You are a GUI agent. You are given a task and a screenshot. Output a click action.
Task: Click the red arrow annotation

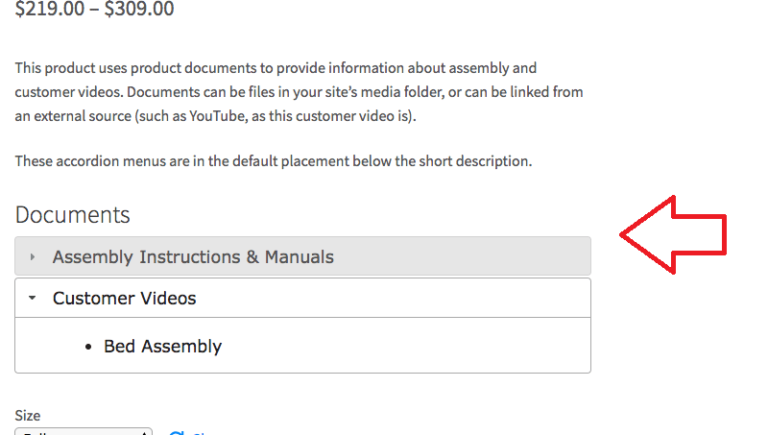point(672,235)
